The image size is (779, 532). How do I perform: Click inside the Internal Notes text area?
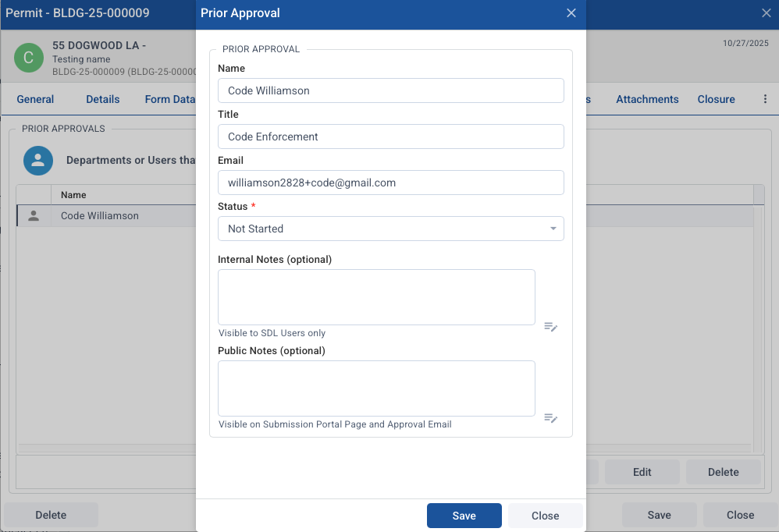point(376,297)
